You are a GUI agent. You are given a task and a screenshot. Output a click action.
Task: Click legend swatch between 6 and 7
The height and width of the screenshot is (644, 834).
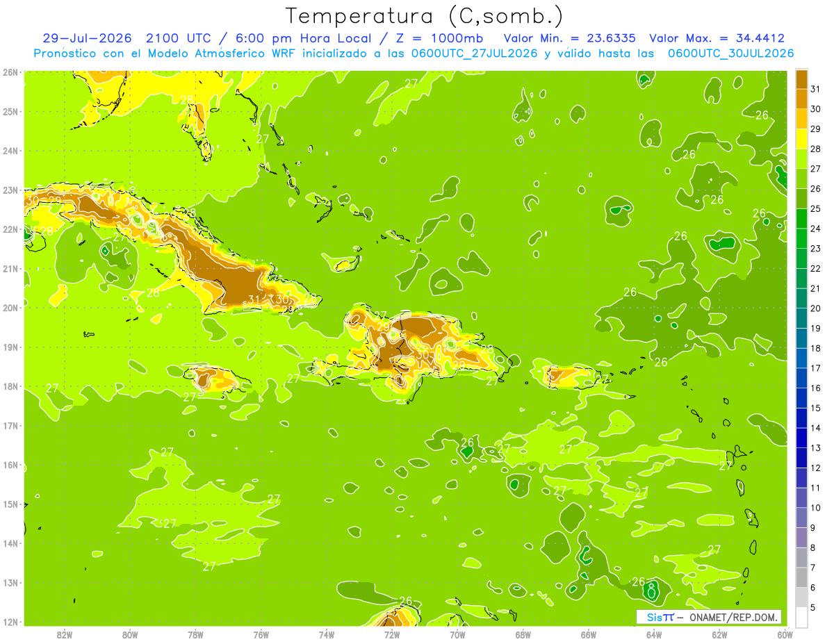pyautogui.click(x=802, y=578)
